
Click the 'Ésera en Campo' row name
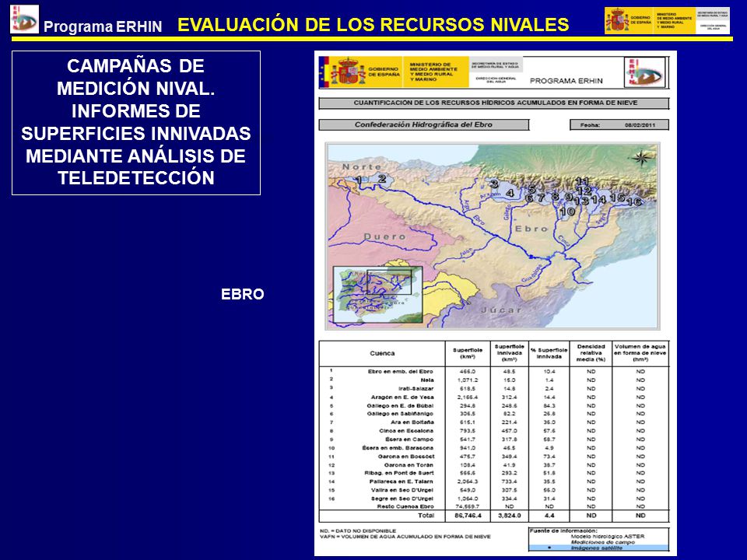pos(409,439)
